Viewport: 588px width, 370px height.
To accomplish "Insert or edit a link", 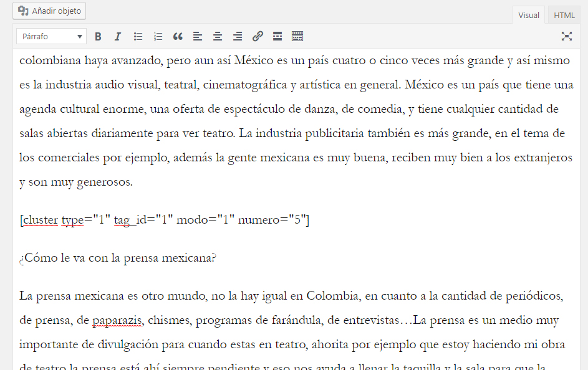I will point(258,36).
